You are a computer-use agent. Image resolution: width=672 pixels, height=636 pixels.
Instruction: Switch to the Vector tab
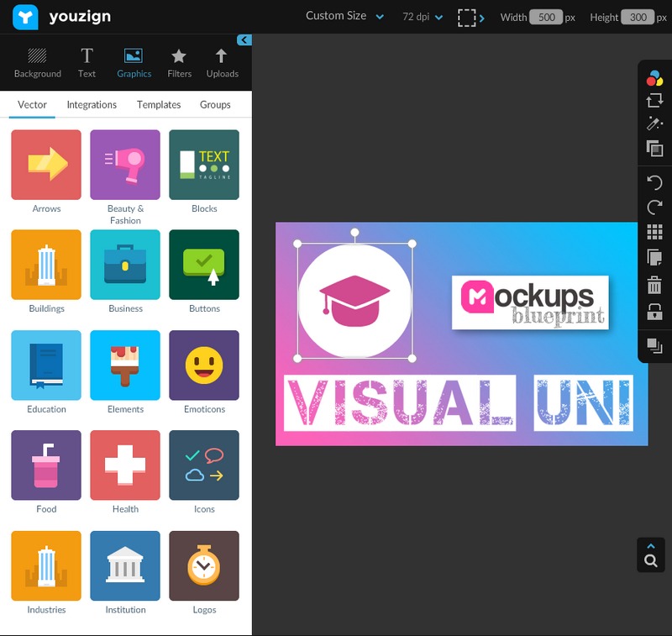tap(32, 104)
